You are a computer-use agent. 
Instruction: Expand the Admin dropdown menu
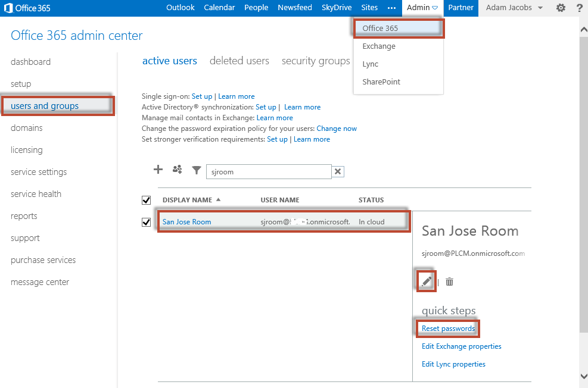422,8
